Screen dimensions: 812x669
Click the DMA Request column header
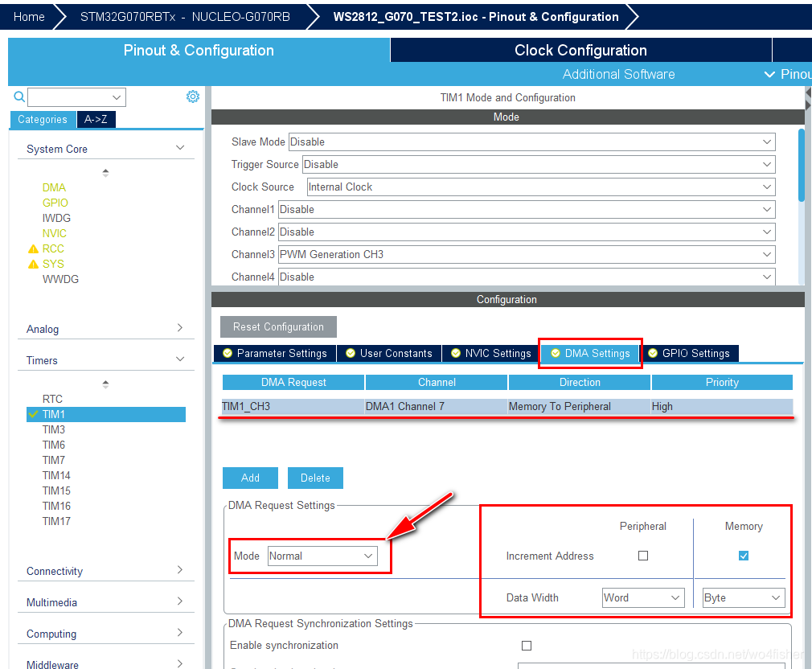coord(293,382)
